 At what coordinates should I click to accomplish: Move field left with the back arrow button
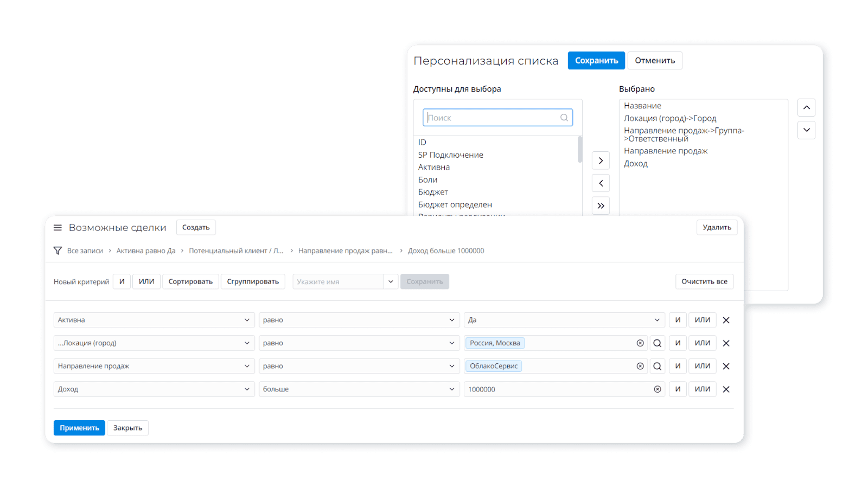click(x=601, y=183)
